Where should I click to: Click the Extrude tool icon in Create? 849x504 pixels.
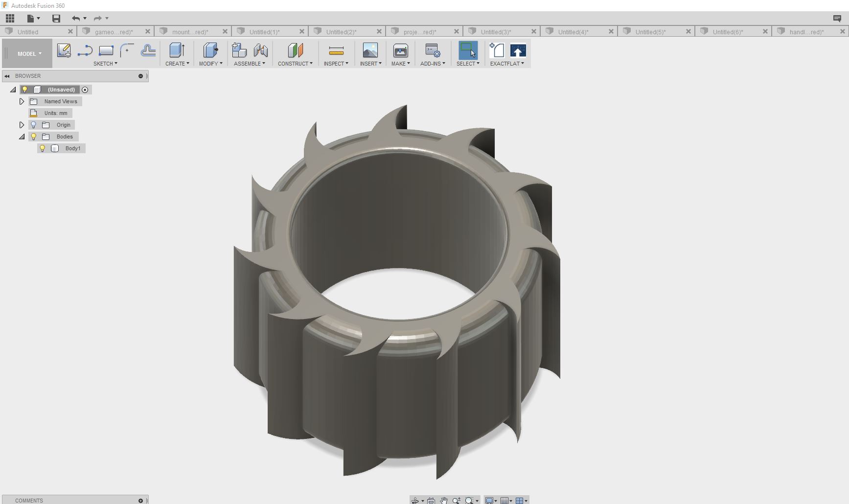pyautogui.click(x=177, y=50)
